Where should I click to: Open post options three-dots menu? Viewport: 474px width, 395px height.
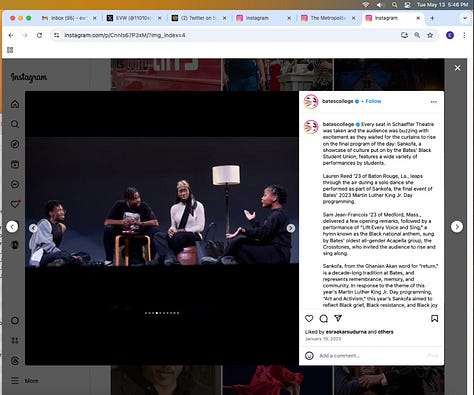pyautogui.click(x=434, y=102)
